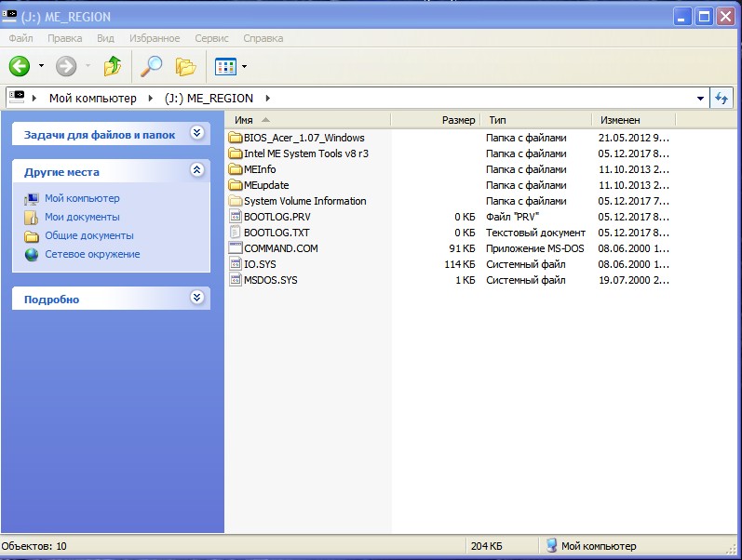Click the 114 КБ size of IO.SYS

pos(460,264)
